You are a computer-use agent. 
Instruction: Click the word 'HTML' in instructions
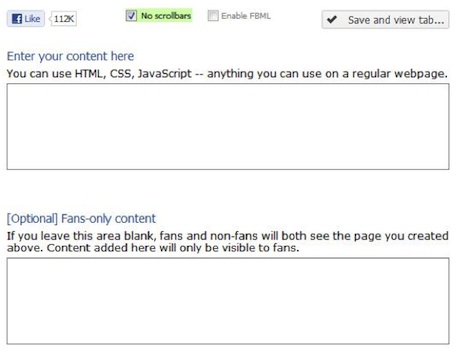coord(88,73)
